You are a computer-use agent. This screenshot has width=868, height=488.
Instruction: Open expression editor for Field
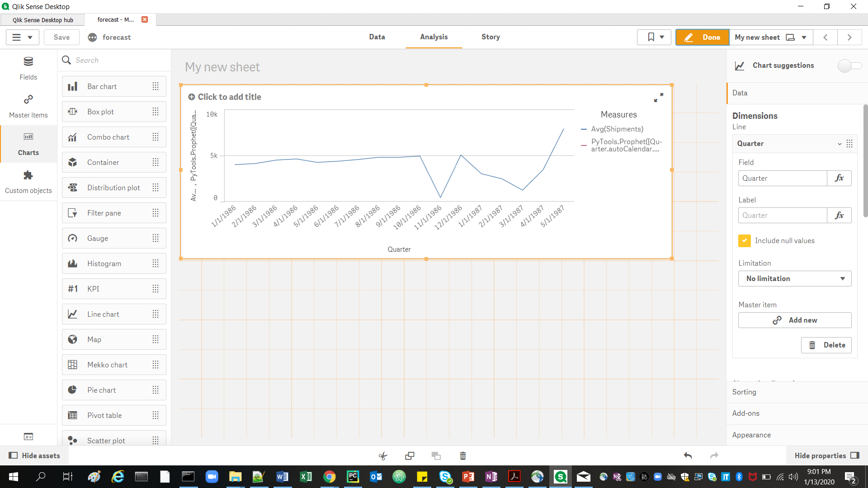click(x=839, y=178)
